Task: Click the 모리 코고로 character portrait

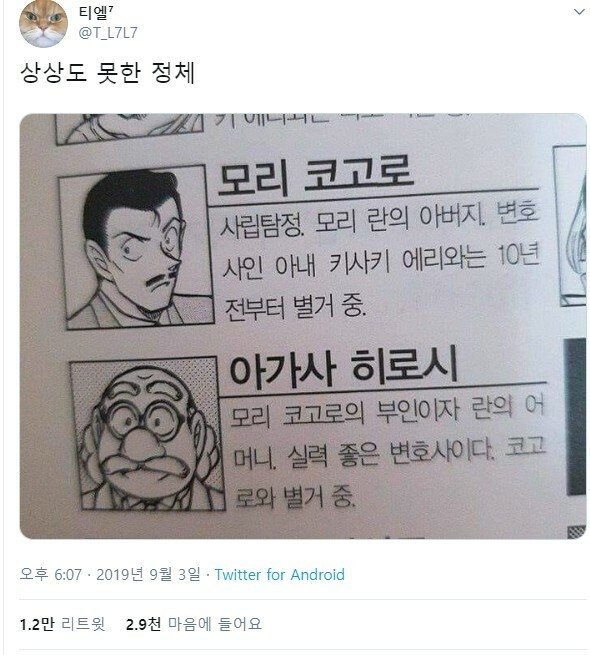Action: click(136, 246)
